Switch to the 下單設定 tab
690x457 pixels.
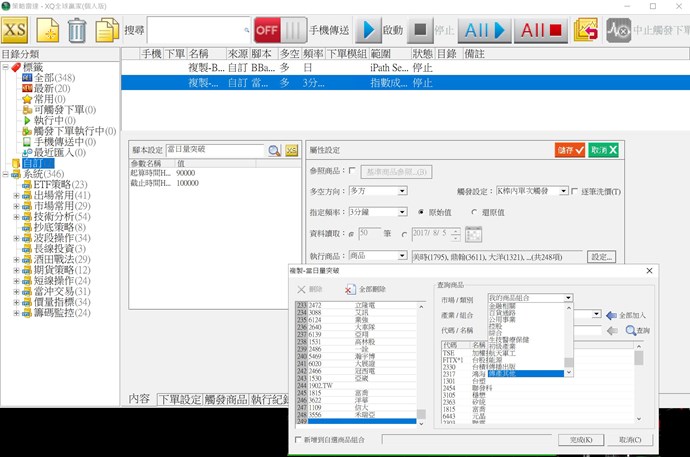[x=177, y=399]
